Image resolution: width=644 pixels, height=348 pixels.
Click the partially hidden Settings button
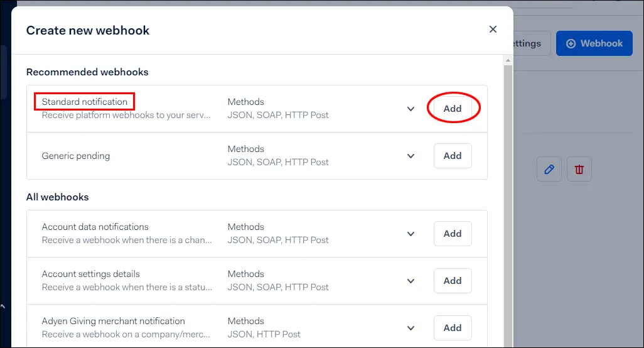click(x=532, y=43)
